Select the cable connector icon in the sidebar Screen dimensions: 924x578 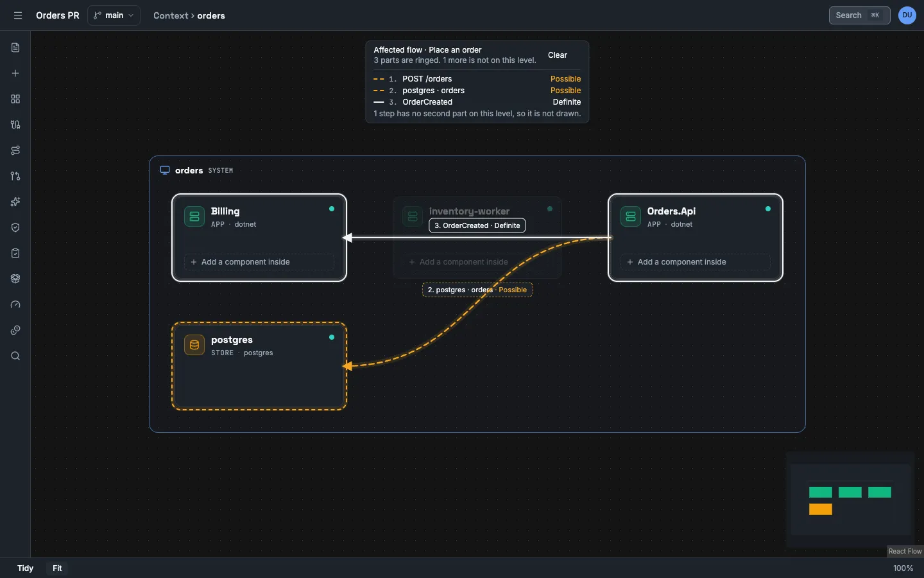(x=15, y=125)
